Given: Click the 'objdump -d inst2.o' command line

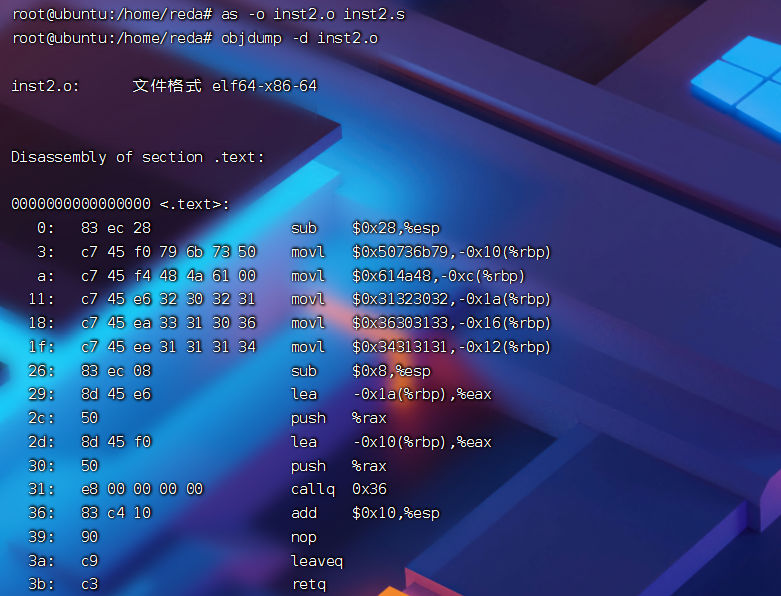Looking at the screenshot, I should click(x=299, y=38).
